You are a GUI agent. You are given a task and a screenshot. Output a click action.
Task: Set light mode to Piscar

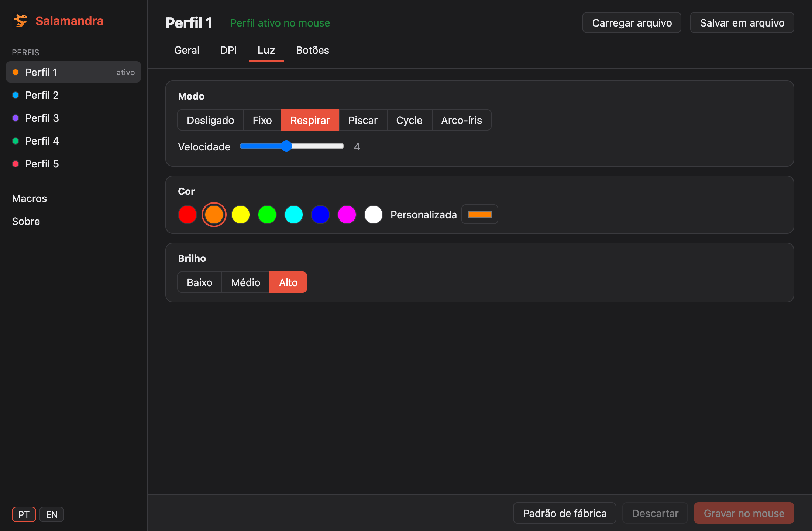click(x=363, y=120)
